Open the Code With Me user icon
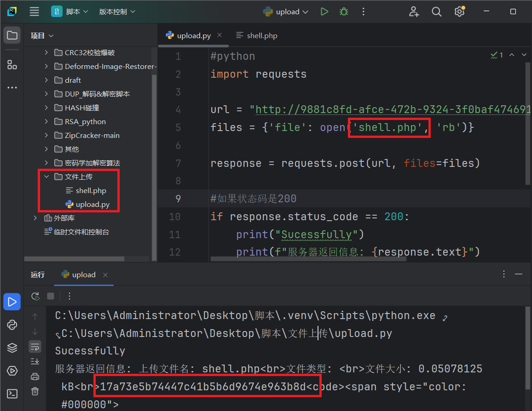The width and height of the screenshot is (532, 411). 414,11
